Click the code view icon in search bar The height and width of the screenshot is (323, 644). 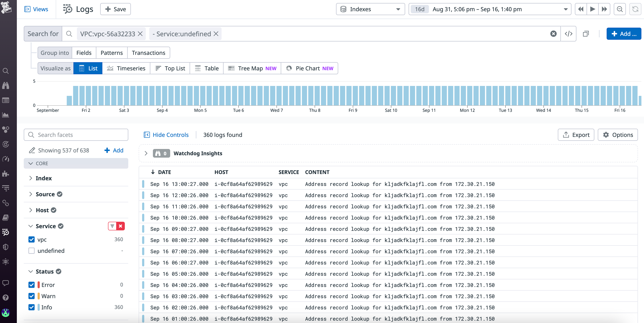click(x=569, y=33)
